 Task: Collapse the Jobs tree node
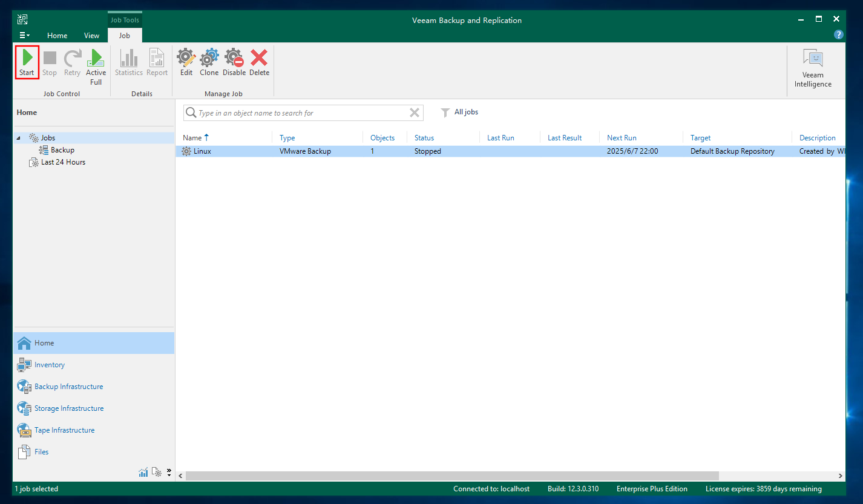[18, 138]
